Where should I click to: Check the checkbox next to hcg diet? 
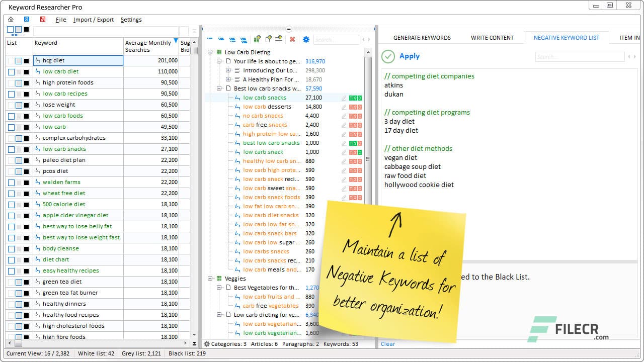click(x=12, y=60)
